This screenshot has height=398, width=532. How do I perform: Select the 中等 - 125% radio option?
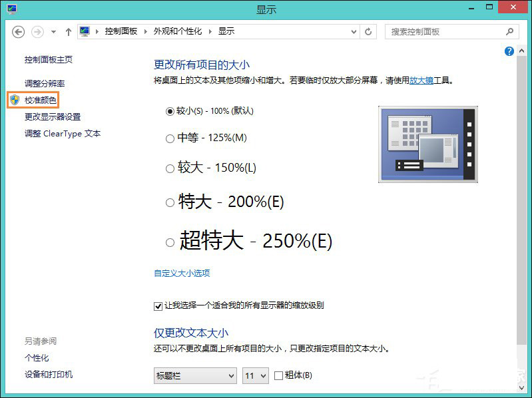pyautogui.click(x=170, y=138)
